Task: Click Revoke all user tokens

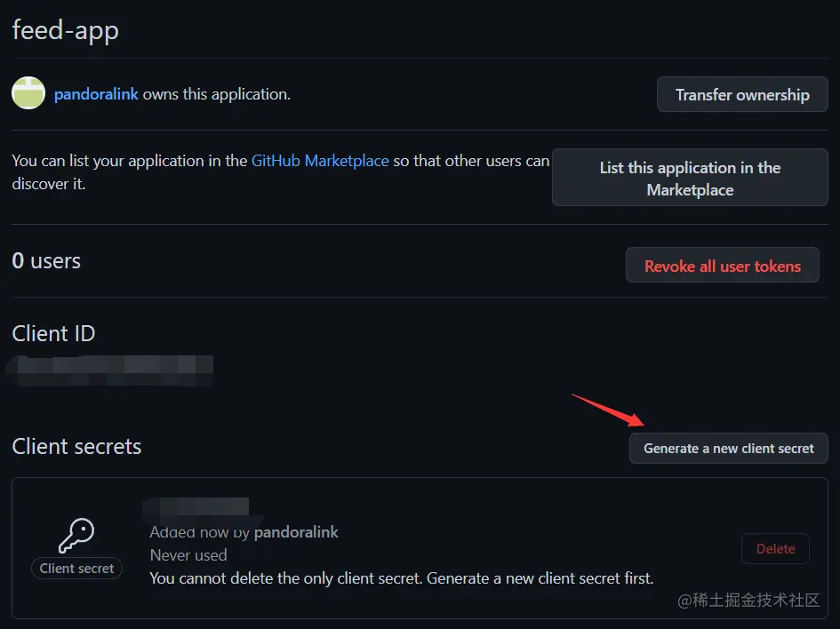Action: click(722, 266)
